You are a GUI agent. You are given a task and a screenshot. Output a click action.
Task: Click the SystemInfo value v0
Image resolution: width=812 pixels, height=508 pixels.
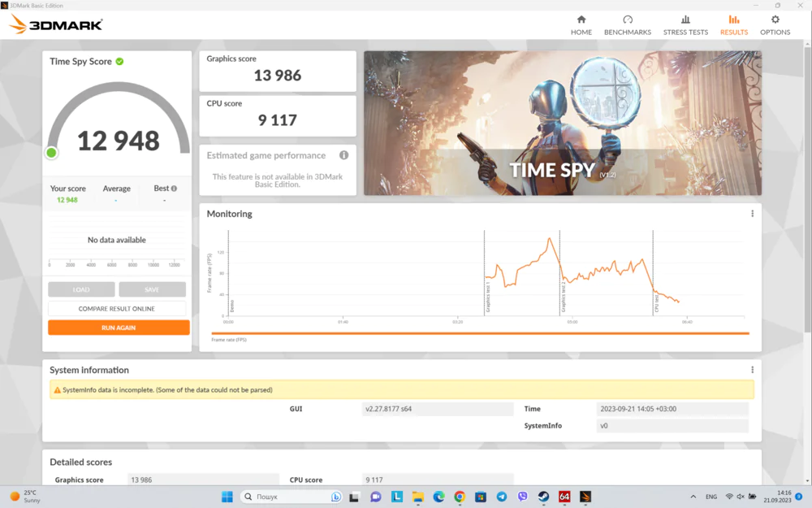tap(672, 426)
